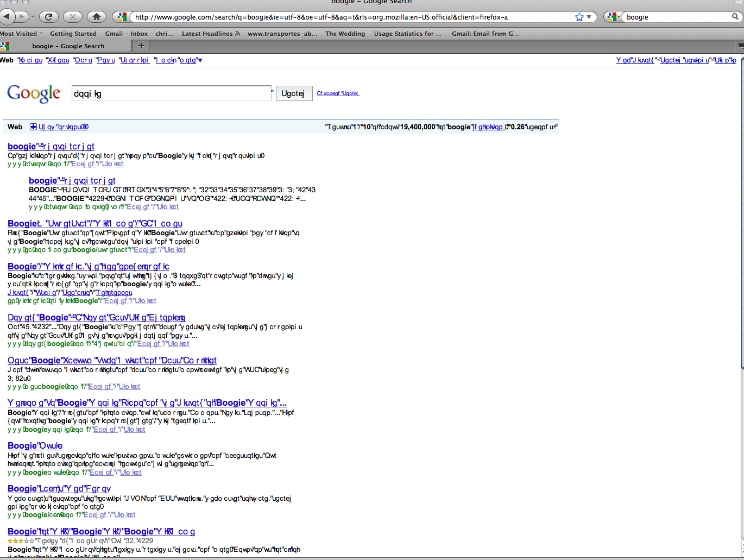Open the link beside the Ugctej button

click(x=338, y=93)
